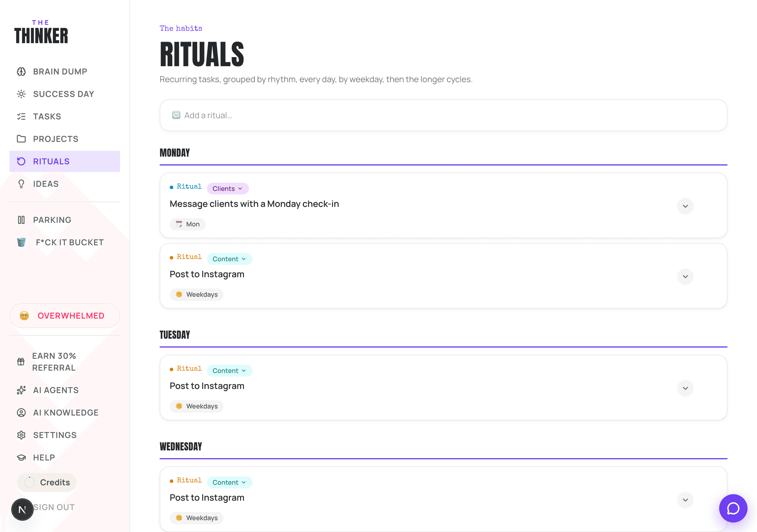This screenshot has width=757, height=532.
Task: Click the Projects folder icon
Action: tap(21, 139)
